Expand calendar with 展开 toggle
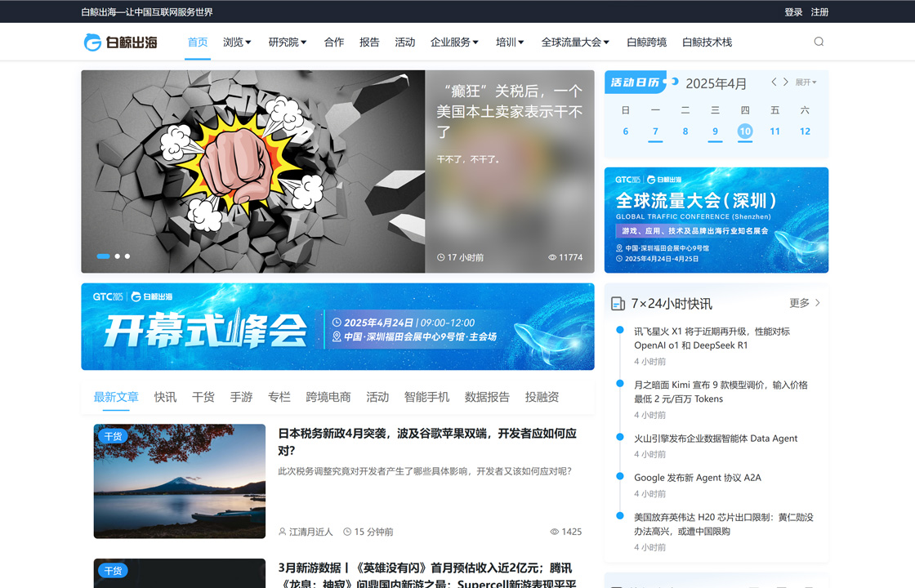This screenshot has height=588, width=915. tap(806, 82)
